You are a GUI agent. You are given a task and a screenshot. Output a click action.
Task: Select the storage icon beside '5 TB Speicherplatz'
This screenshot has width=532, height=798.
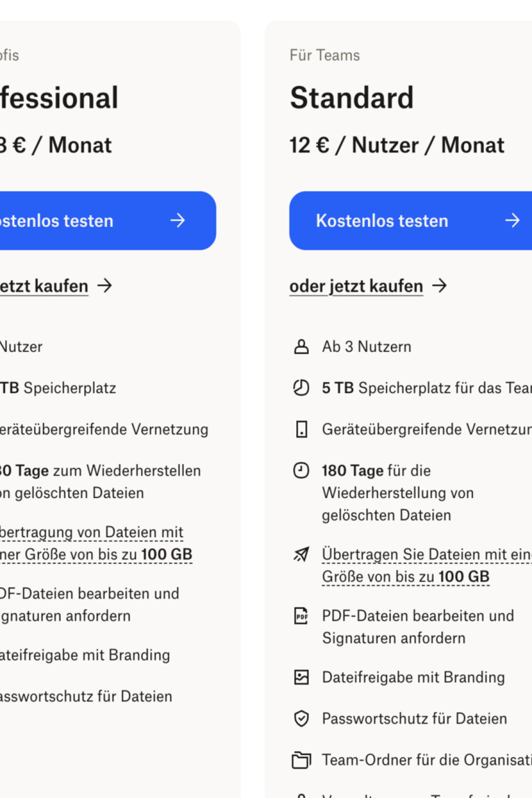[x=301, y=388]
